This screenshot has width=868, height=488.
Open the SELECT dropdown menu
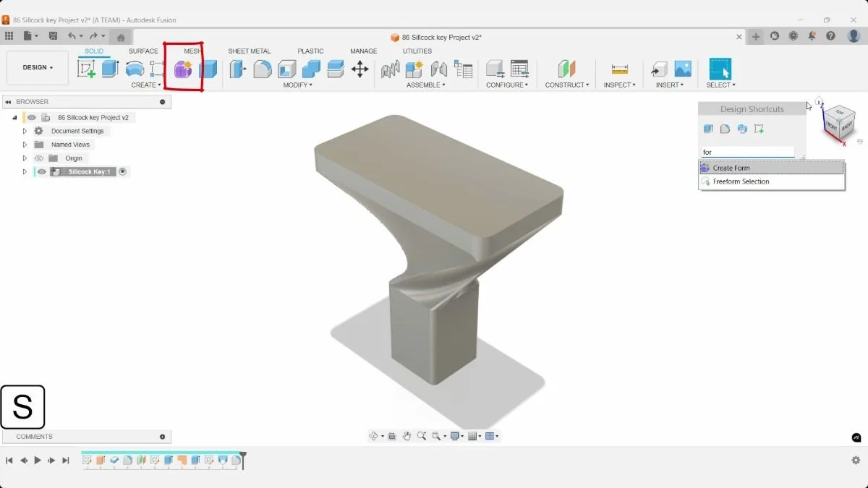720,85
